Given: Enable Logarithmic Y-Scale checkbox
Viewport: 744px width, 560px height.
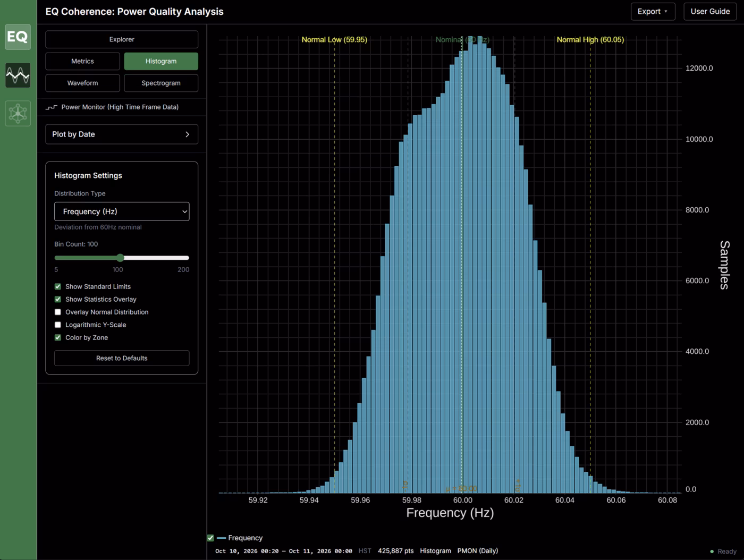Looking at the screenshot, I should [58, 325].
